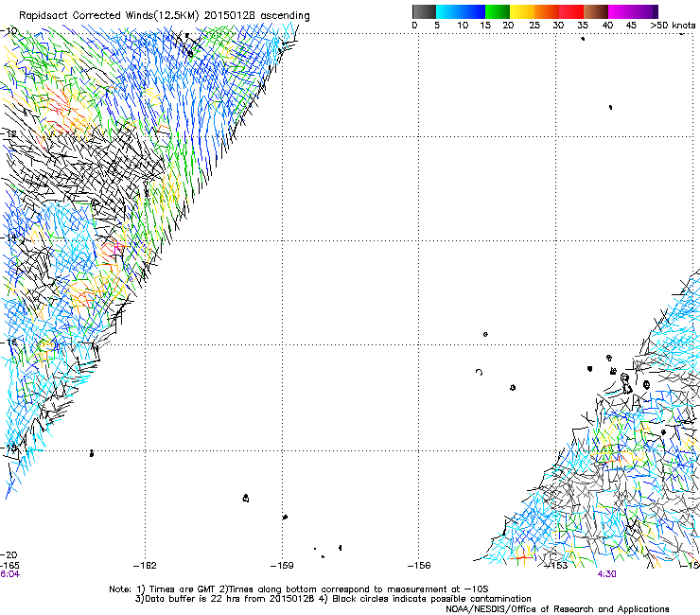Click the '25' legend scale label
This screenshot has width=700, height=615.
click(x=534, y=26)
